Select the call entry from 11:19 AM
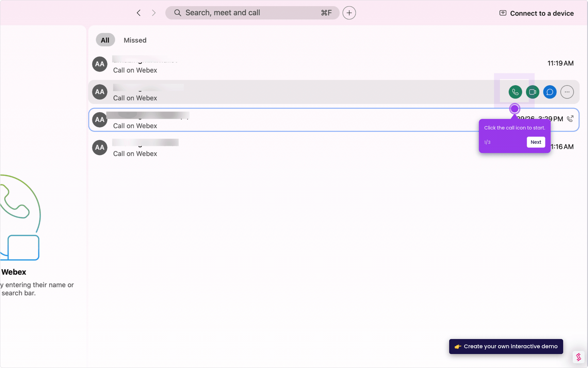The height and width of the screenshot is (368, 588). click(x=333, y=64)
